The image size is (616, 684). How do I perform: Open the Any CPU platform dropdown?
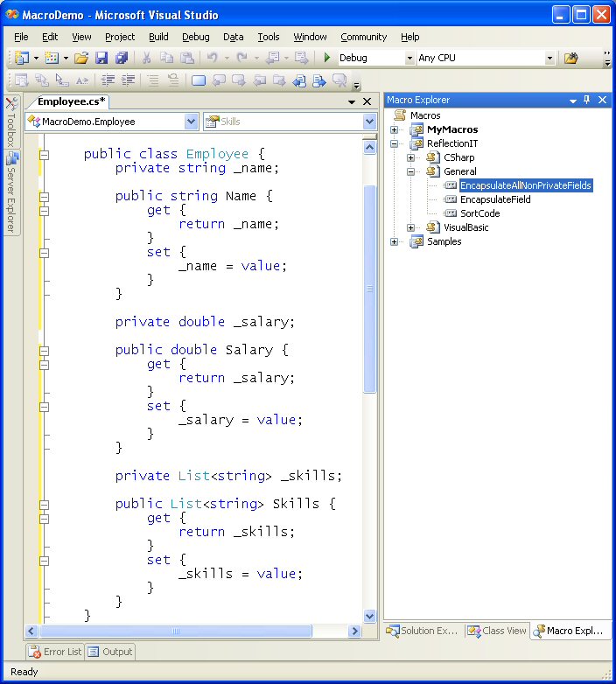tap(549, 58)
